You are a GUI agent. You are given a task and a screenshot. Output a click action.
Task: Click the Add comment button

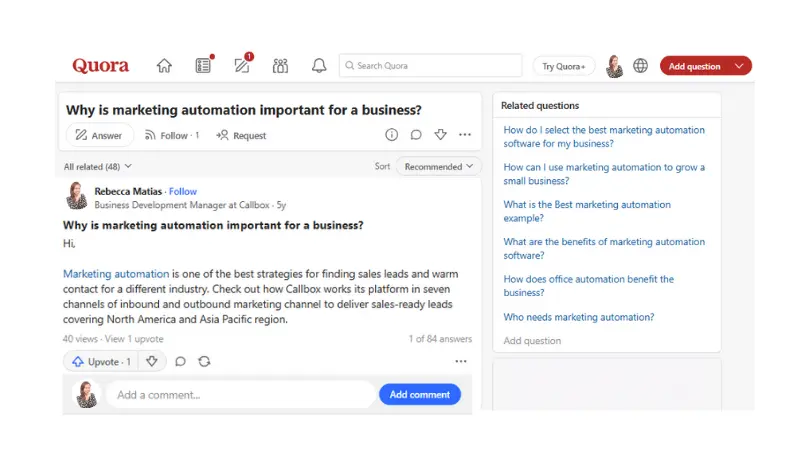tap(420, 395)
